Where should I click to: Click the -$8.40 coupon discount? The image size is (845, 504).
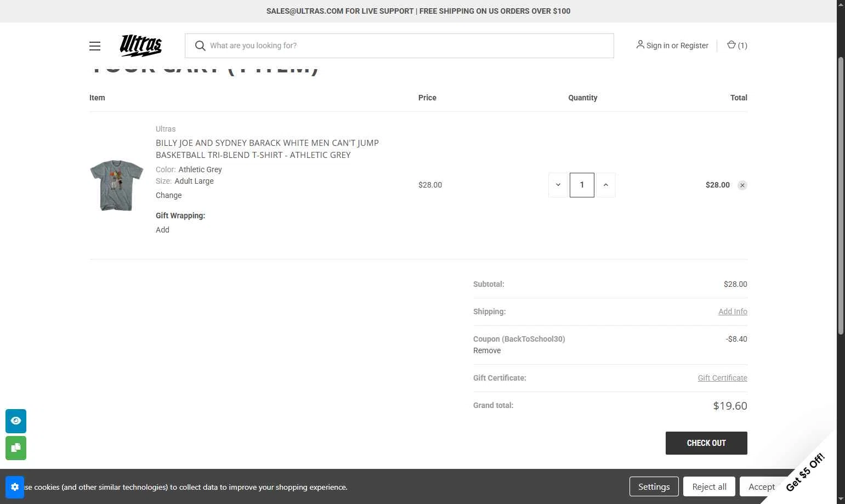(736, 339)
